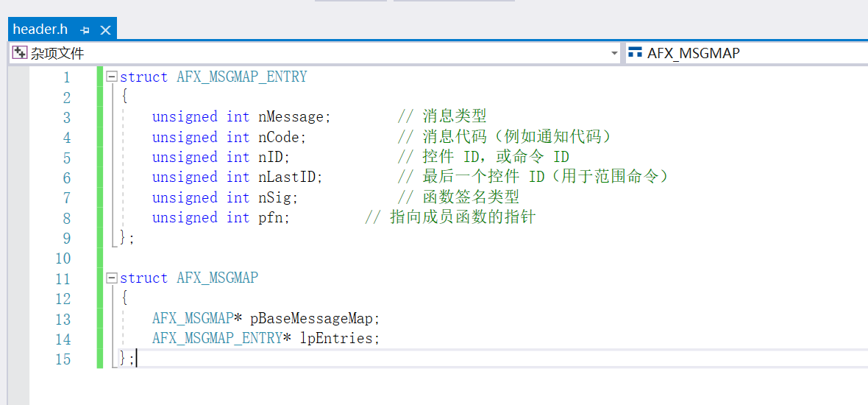Close the header.h tab
This screenshot has height=405, width=868.
(105, 30)
